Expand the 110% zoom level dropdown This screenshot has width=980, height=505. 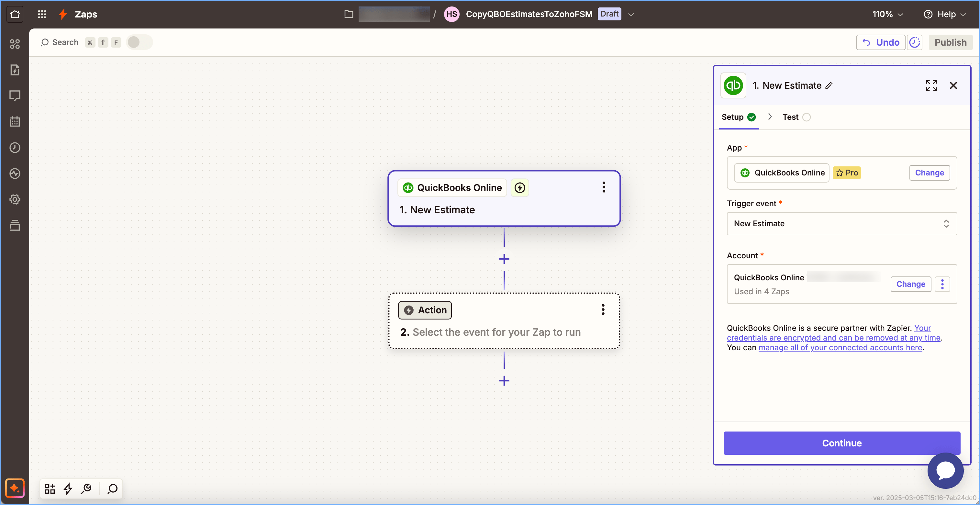point(887,15)
